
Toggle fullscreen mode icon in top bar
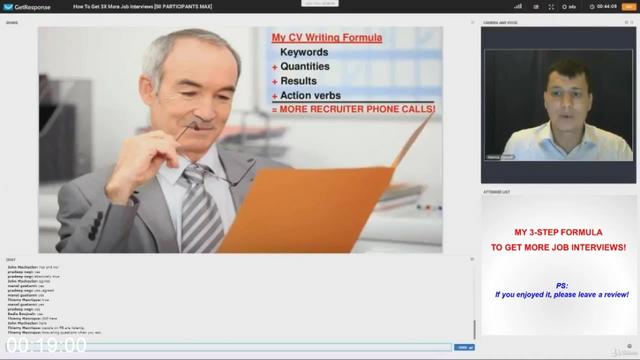pyautogui.click(x=551, y=7)
